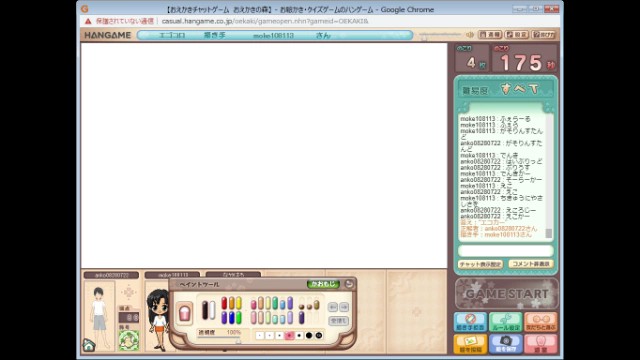640x360 pixels.
Task: Click the chat log scrollbar thumb
Action: tap(549, 233)
